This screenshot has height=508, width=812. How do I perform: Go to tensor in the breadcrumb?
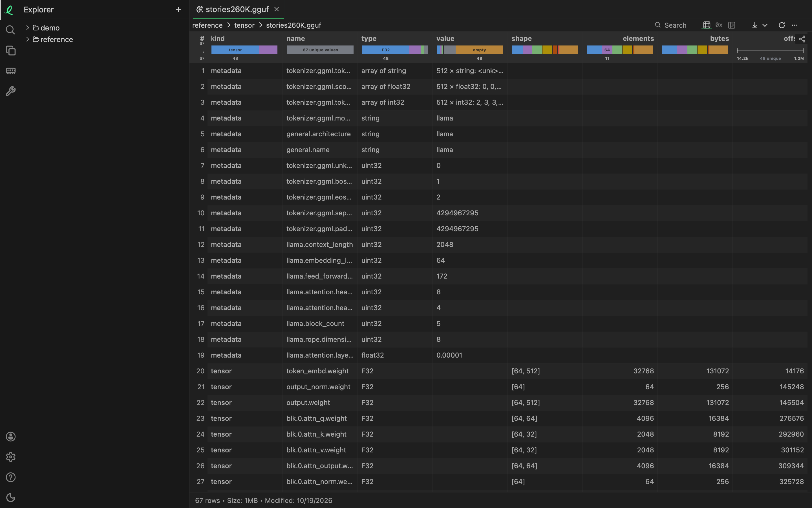tap(244, 25)
